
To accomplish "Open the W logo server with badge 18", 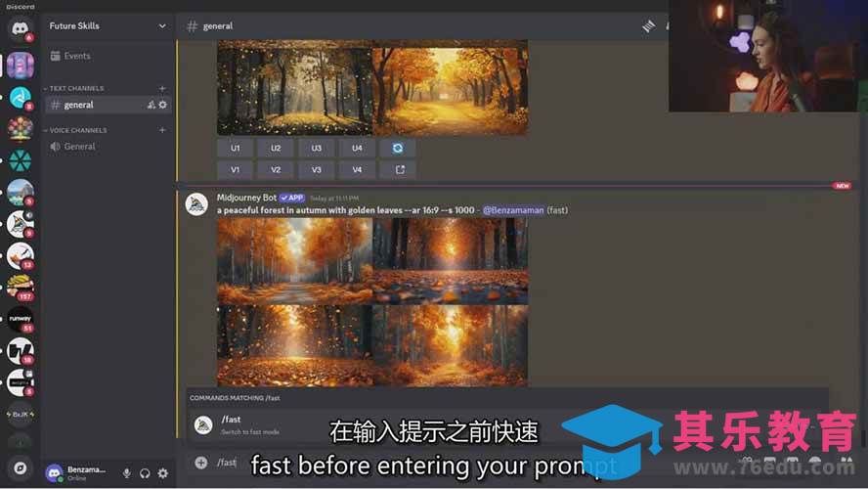I will [21, 351].
